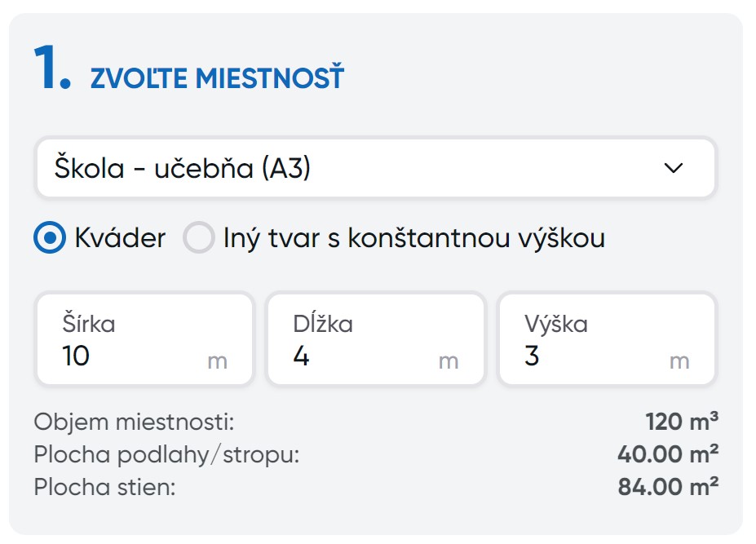Choose the 'Iný tvar s konštantnou výškou' radio button

click(x=198, y=239)
